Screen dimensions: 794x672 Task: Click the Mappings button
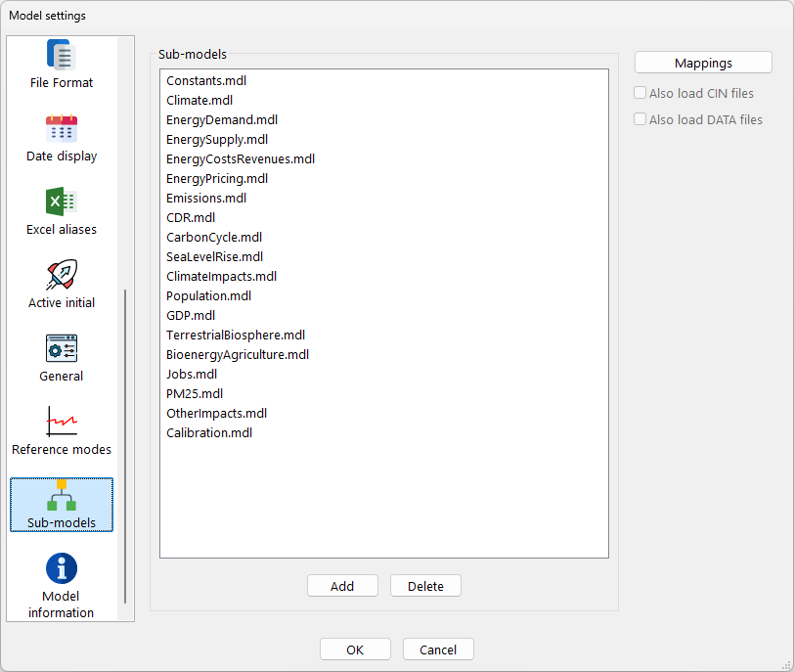[x=703, y=63]
